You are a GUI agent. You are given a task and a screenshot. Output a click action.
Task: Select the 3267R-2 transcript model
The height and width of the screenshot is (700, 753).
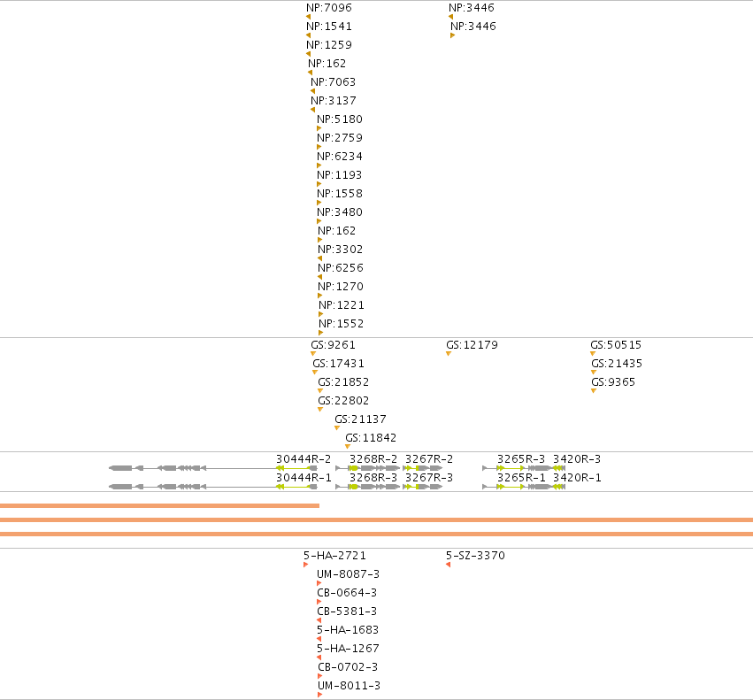(423, 468)
